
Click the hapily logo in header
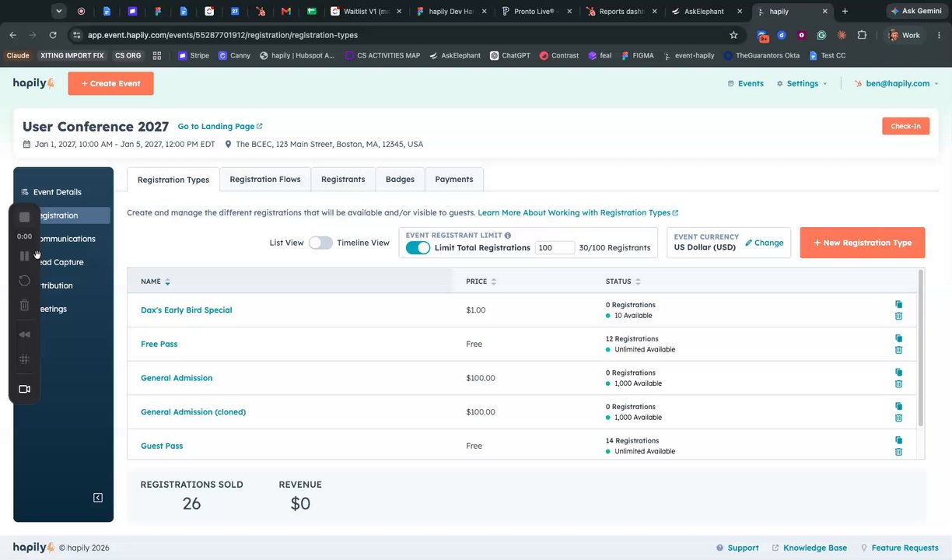click(x=34, y=83)
